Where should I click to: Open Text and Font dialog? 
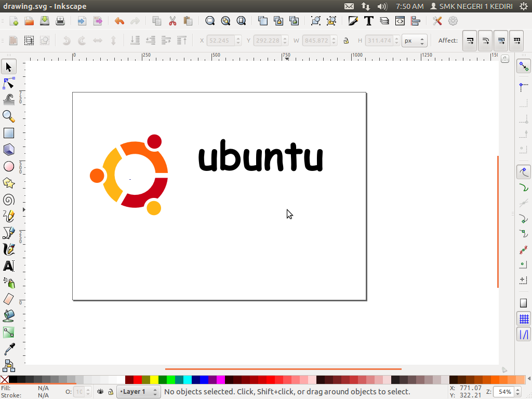point(368,21)
